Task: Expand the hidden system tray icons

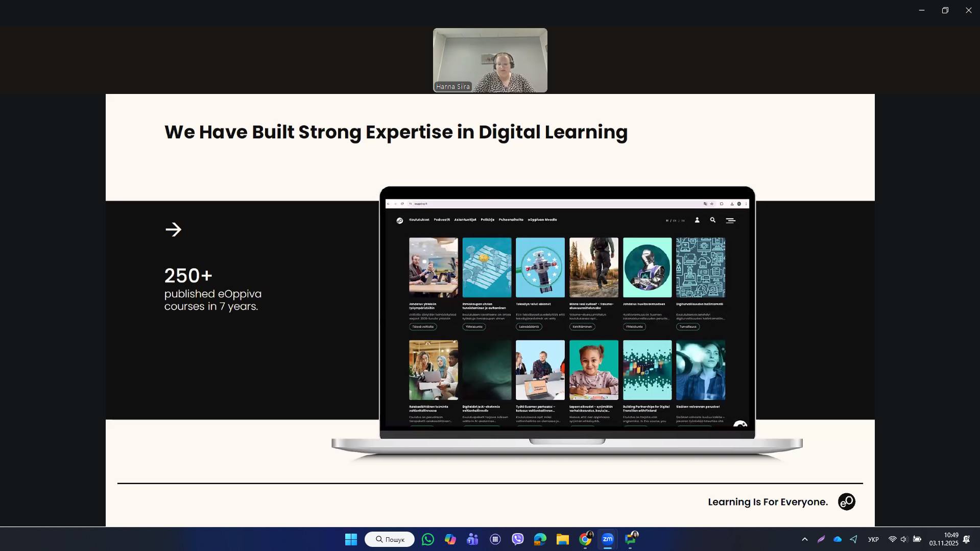Action: click(804, 539)
